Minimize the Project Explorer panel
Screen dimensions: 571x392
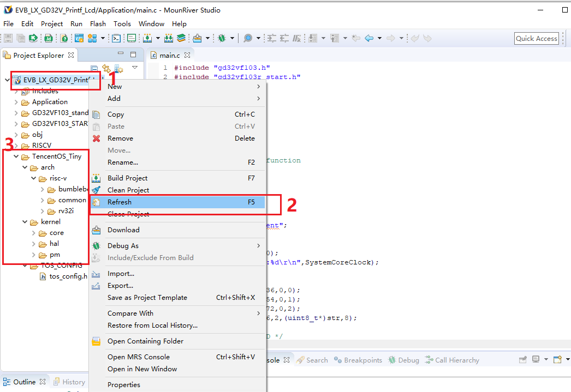click(x=121, y=54)
